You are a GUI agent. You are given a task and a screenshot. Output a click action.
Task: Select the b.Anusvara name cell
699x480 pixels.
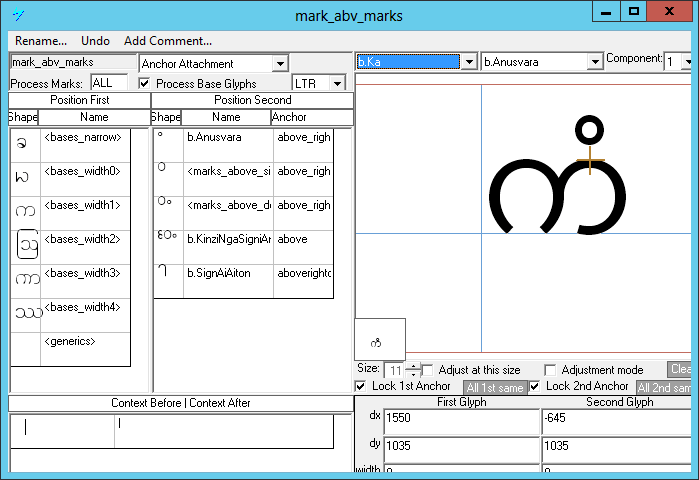pos(228,145)
